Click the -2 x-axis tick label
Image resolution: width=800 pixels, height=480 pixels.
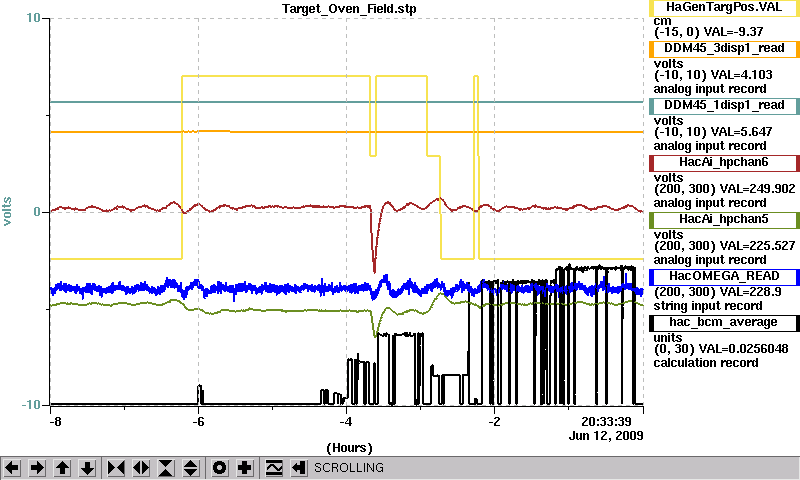coord(494,422)
